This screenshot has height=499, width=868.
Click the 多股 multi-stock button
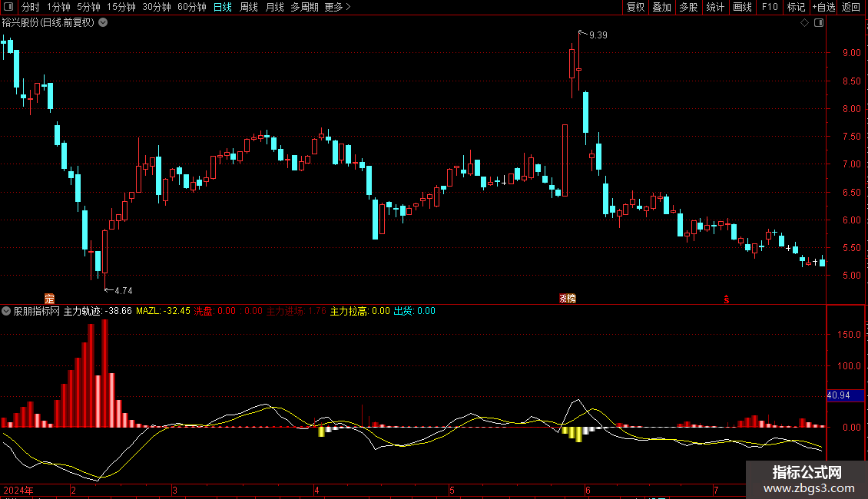point(689,7)
